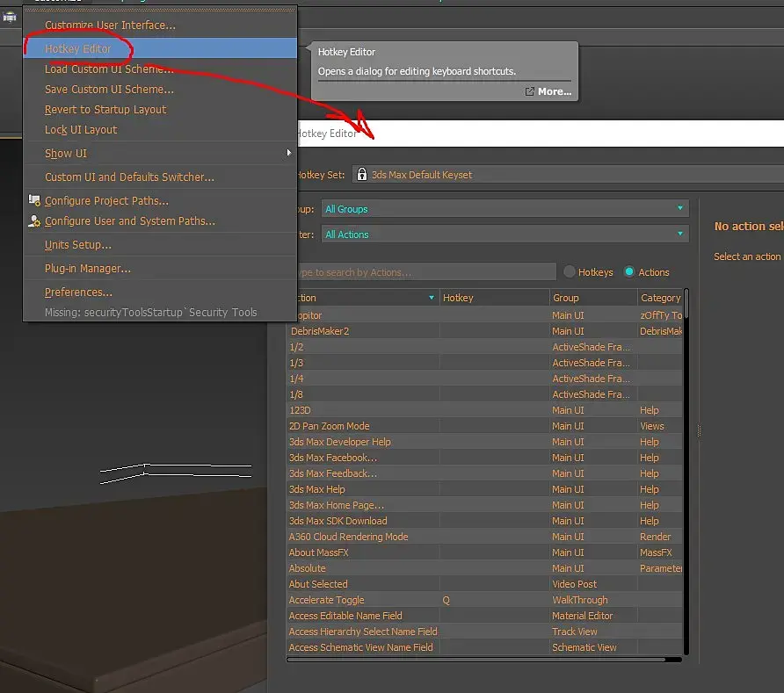Select Access Hierarchy Select Name Field row

click(484, 632)
